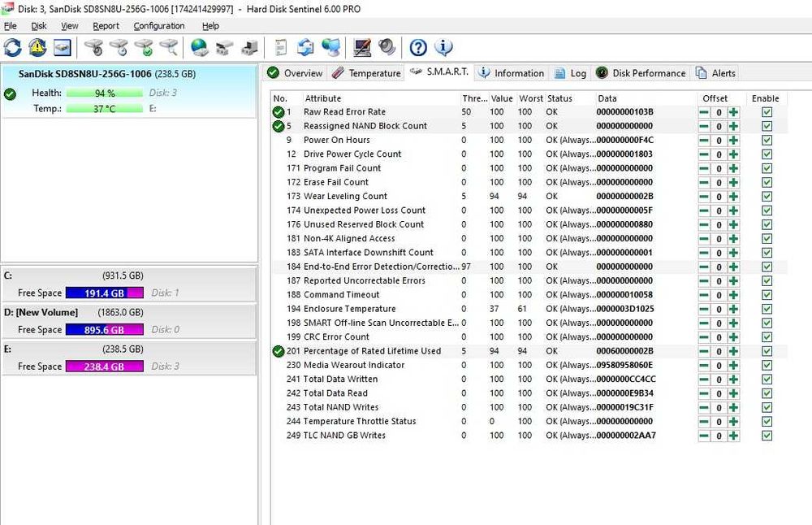This screenshot has height=525, width=812.
Task: Uncheck Enable for Total Data Written
Action: 767,380
